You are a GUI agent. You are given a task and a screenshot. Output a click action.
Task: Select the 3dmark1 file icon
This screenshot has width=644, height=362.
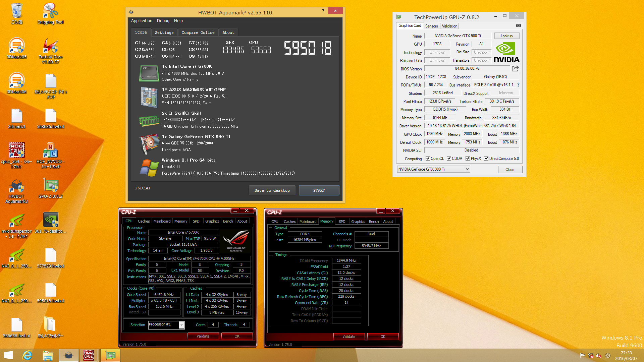(x=16, y=118)
